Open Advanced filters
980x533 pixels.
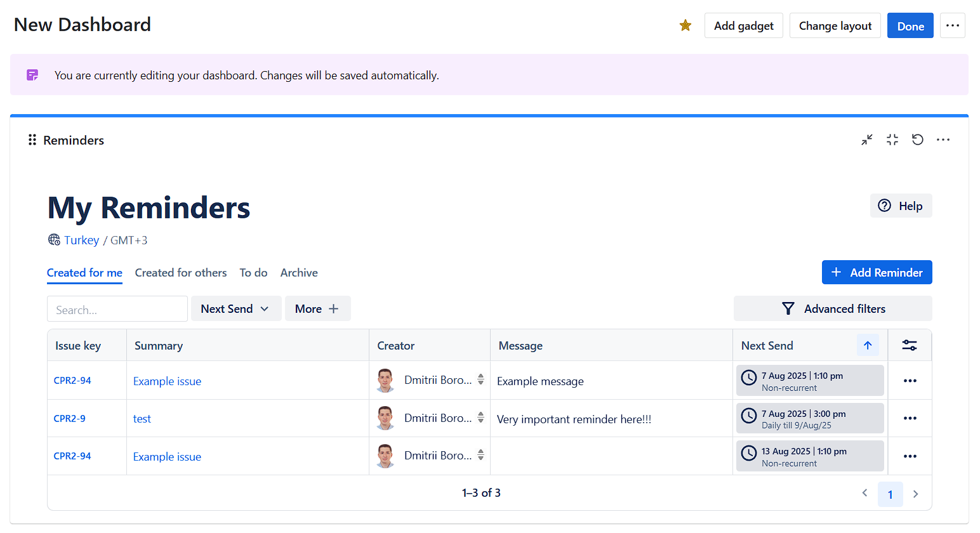tap(833, 309)
